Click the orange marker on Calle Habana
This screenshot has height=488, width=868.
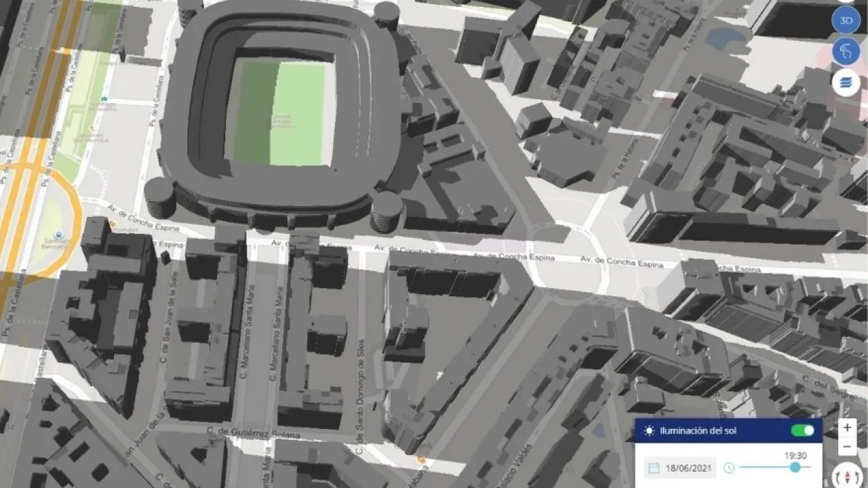pos(421,460)
